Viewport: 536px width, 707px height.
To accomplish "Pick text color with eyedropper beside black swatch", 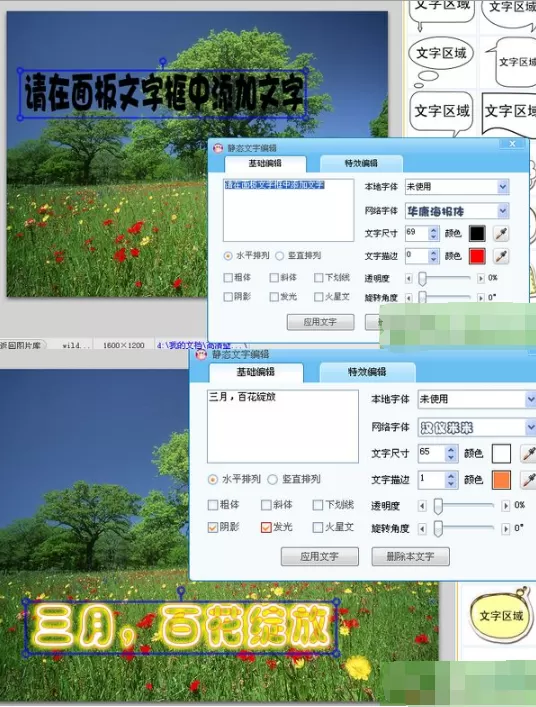I will click(501, 233).
